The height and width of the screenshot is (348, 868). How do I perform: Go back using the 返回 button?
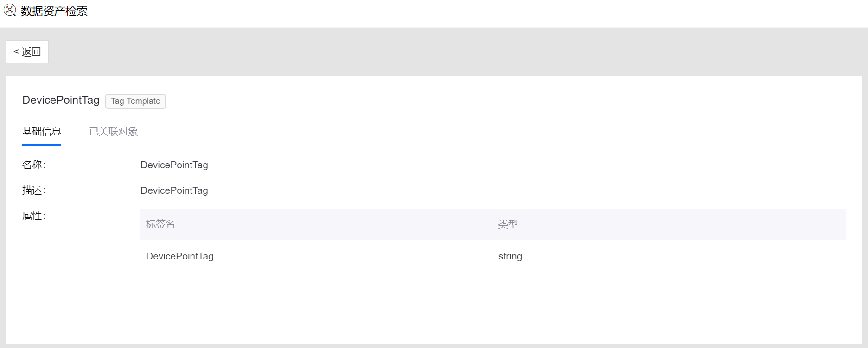(27, 51)
